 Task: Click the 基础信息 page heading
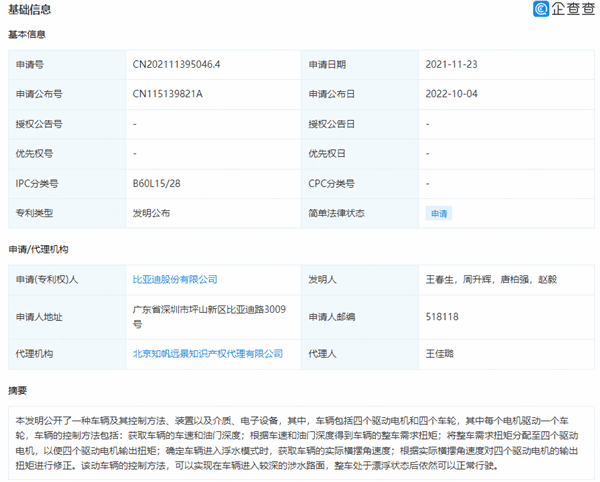pos(29,9)
